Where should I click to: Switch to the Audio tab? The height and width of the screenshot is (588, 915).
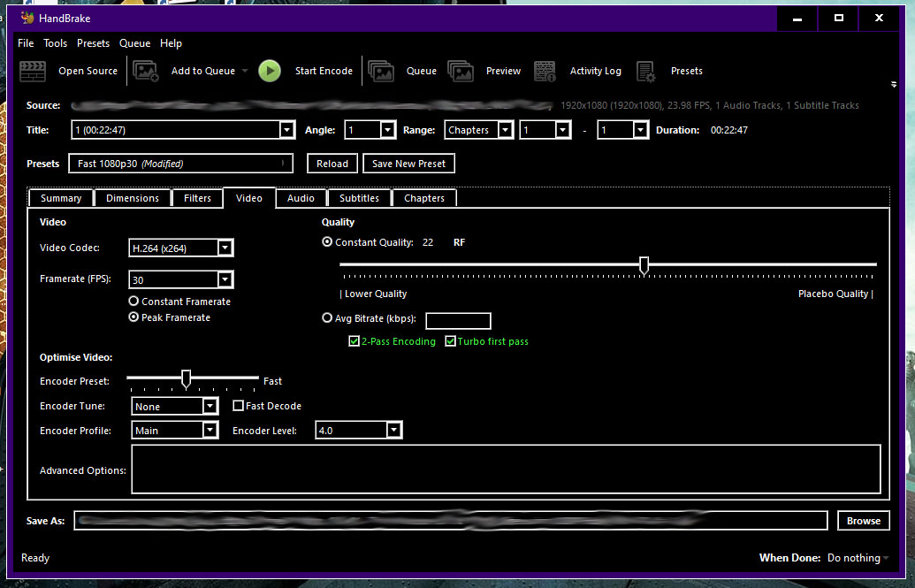301,199
